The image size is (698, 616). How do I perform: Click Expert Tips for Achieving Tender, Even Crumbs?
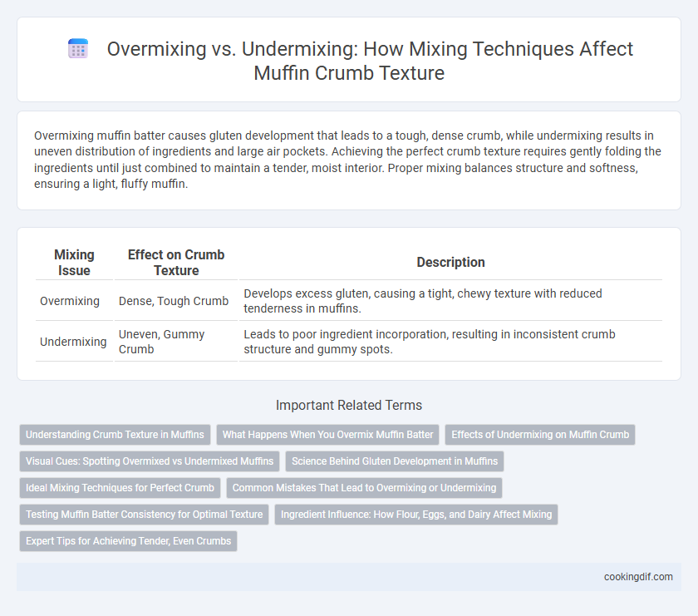(x=128, y=541)
